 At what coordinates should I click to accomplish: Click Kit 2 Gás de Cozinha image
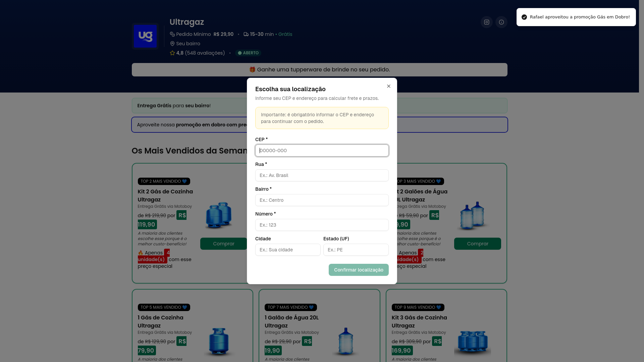click(219, 215)
